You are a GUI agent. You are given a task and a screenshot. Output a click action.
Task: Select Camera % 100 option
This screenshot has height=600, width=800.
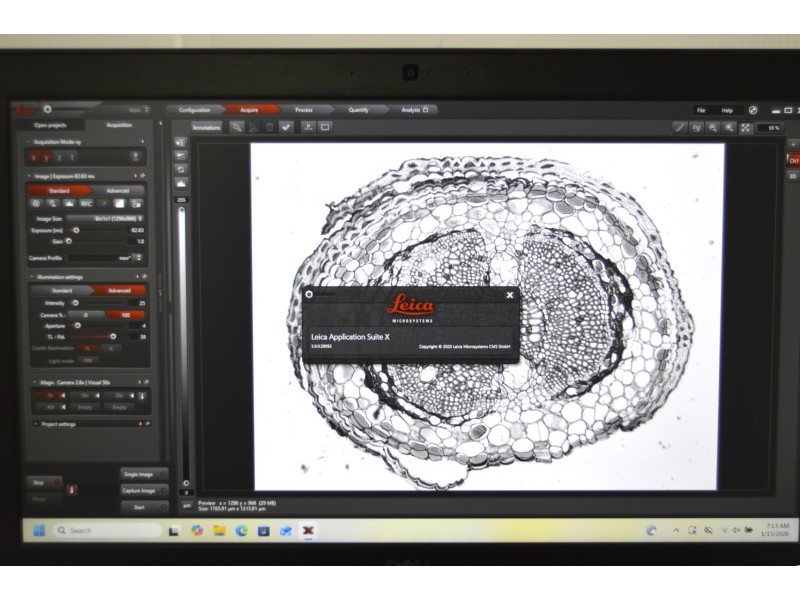click(x=126, y=315)
